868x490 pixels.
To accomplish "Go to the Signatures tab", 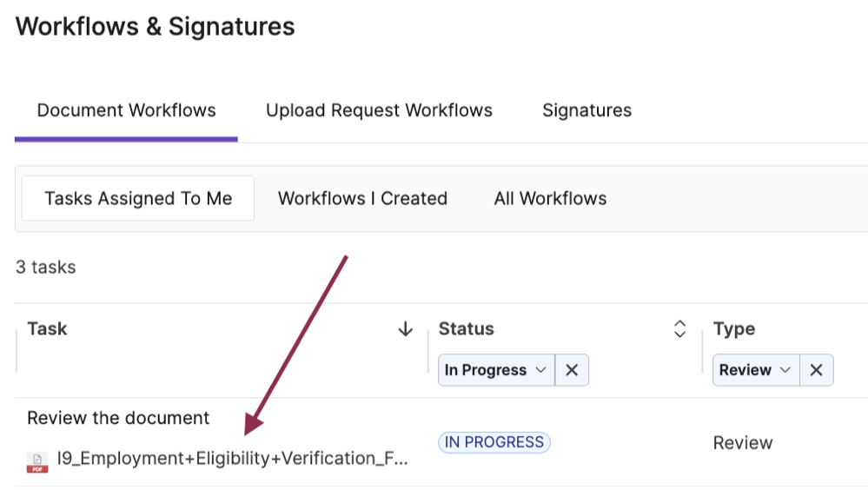I will click(586, 111).
